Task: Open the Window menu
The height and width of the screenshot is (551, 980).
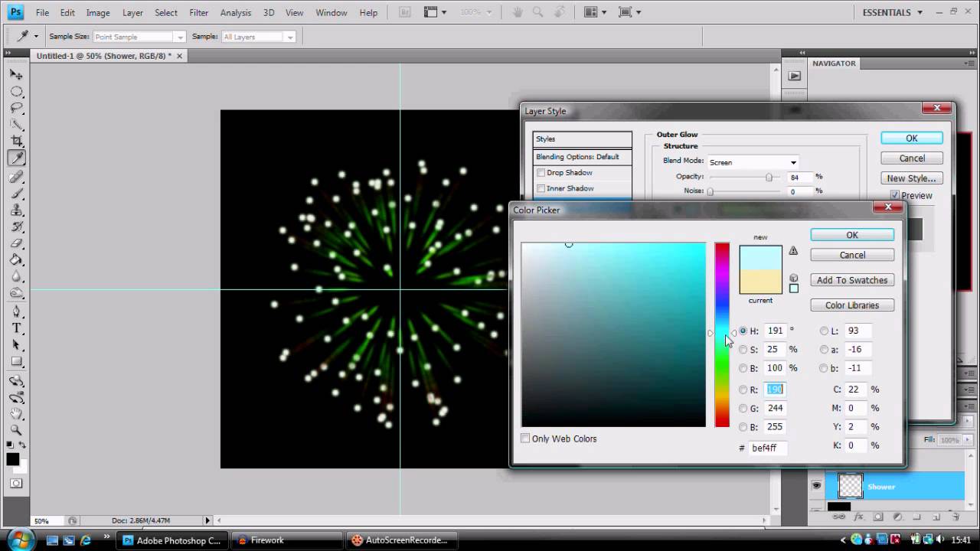Action: [332, 12]
